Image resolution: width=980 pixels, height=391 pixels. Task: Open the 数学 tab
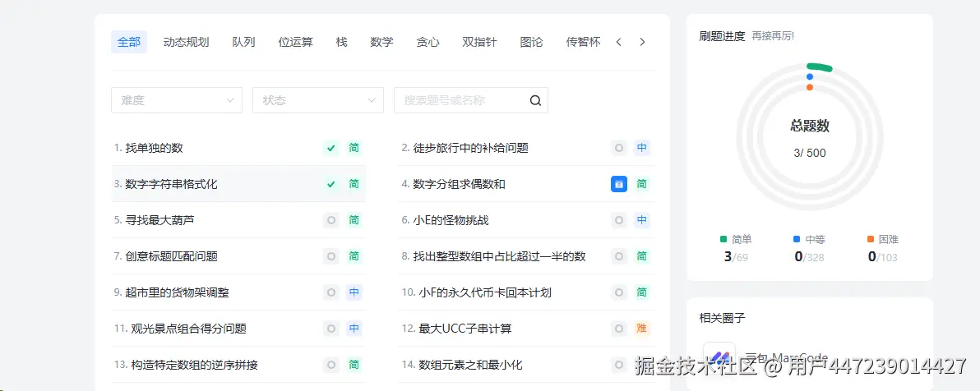click(381, 43)
